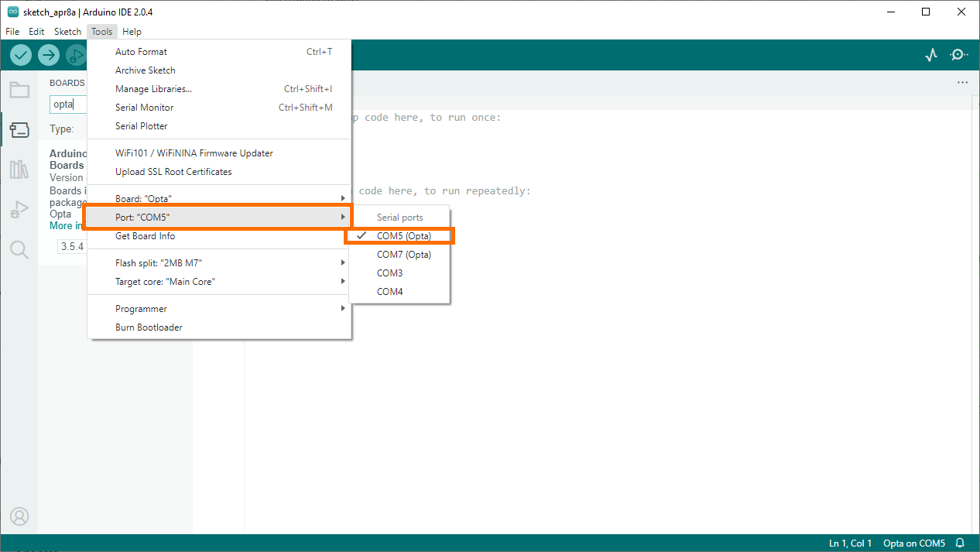980x552 pixels.
Task: Select Upload SSL Root Certificates
Action: click(220, 172)
